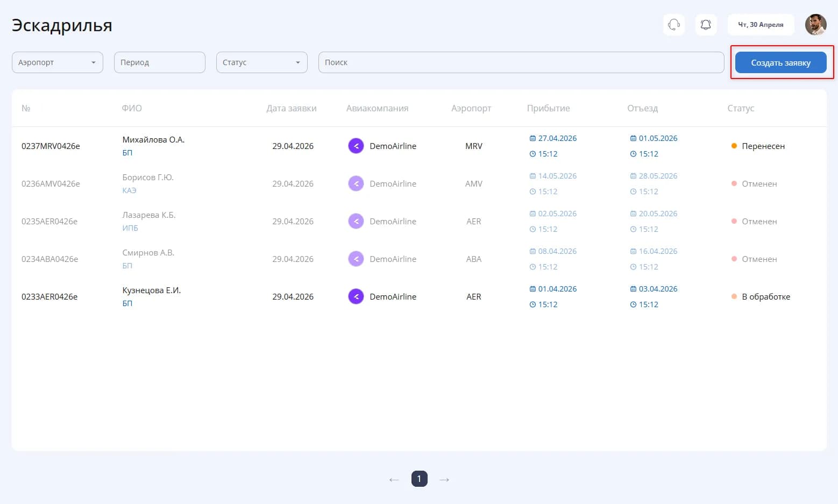Go to previous page arrow

pyautogui.click(x=394, y=479)
